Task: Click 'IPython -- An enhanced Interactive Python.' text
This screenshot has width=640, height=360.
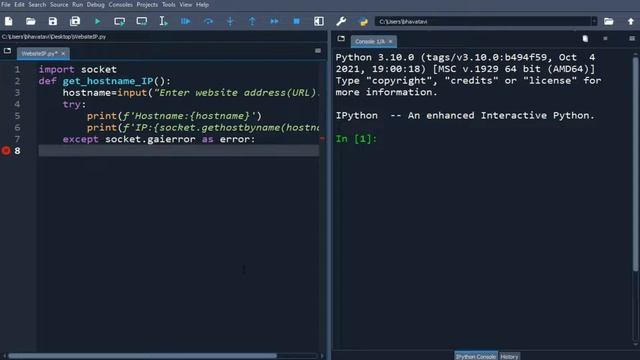Action: click(x=465, y=116)
